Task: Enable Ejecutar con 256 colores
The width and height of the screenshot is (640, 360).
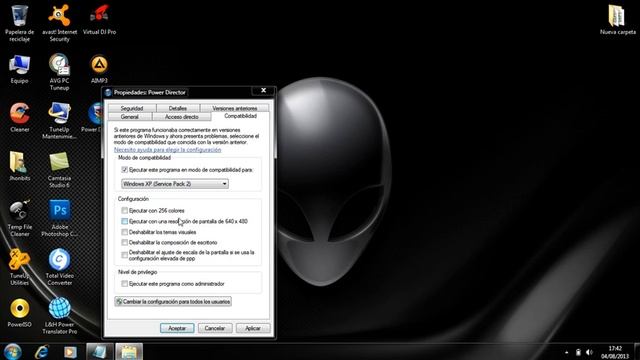Action: [x=124, y=211]
